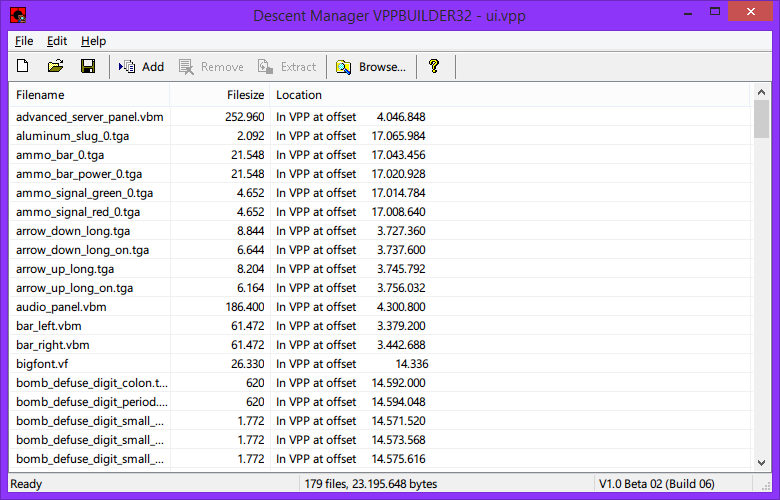780x500 pixels.
Task: Select advanced_server_panel.vbm in the list
Action: pyautogui.click(x=90, y=117)
